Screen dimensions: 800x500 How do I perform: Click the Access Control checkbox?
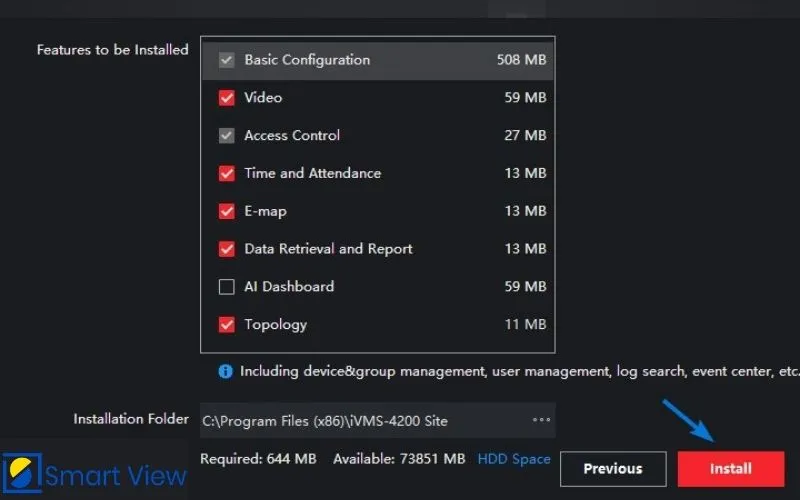pos(226,136)
